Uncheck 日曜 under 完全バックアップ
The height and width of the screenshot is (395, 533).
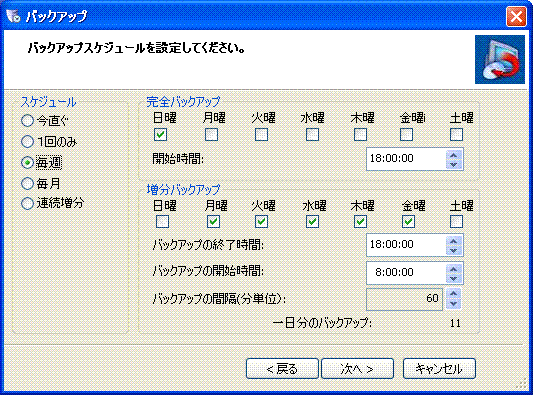[160, 134]
